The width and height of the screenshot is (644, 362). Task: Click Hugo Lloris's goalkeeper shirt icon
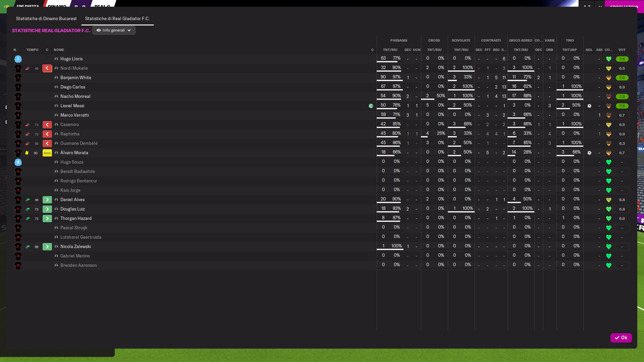tap(18, 59)
